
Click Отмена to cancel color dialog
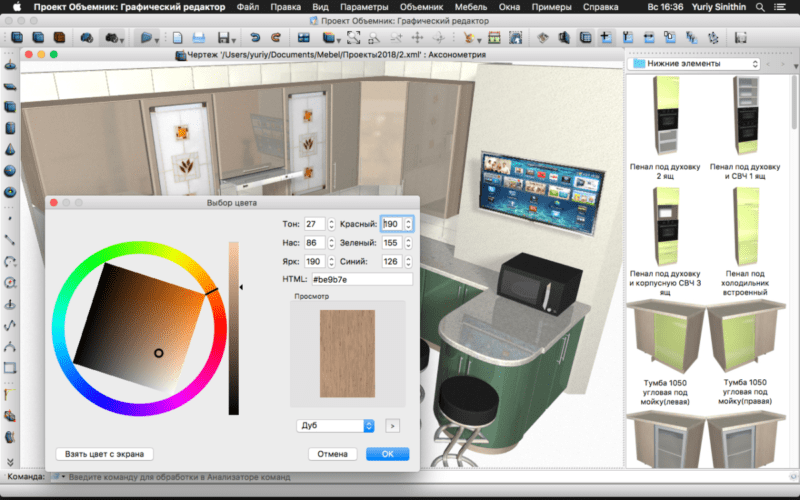[332, 454]
